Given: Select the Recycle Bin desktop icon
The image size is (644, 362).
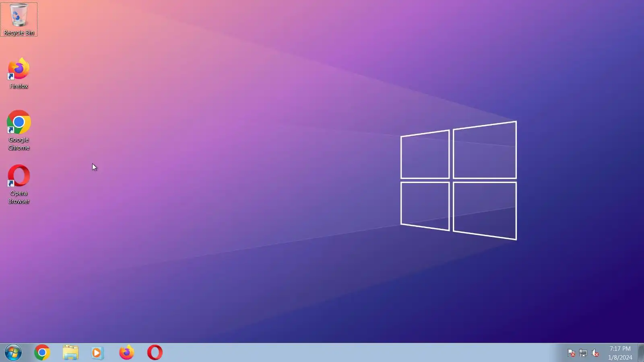Looking at the screenshot, I should (x=19, y=19).
